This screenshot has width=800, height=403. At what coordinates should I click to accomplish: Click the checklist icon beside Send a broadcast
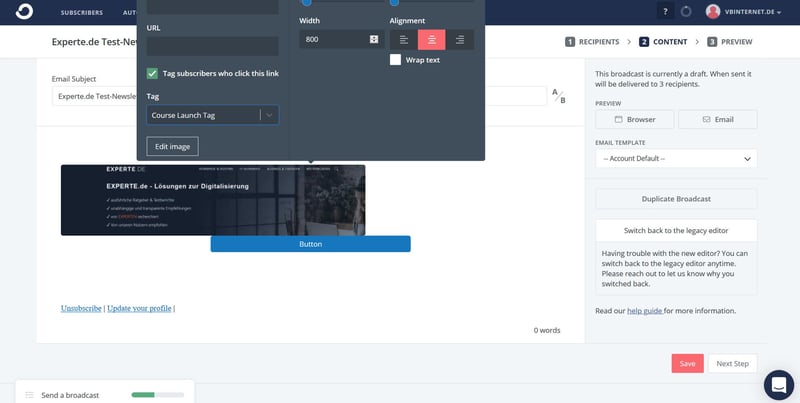coord(30,395)
